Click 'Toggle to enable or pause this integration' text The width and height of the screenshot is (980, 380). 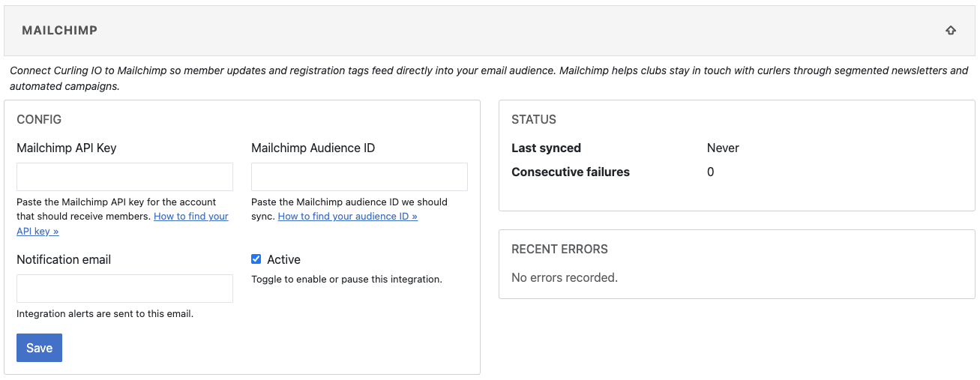346,279
